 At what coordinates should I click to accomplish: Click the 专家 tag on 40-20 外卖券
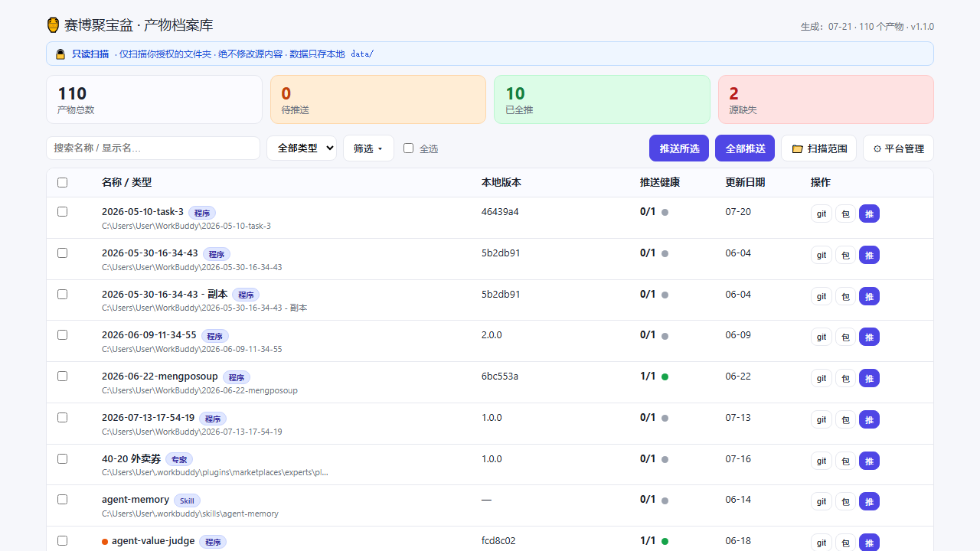(179, 460)
